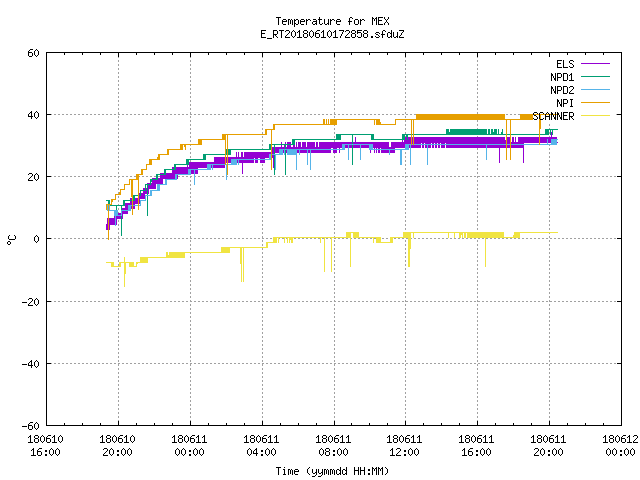Click the NPD1 legend label
Viewport: 640px width, 480px height.
(562, 77)
